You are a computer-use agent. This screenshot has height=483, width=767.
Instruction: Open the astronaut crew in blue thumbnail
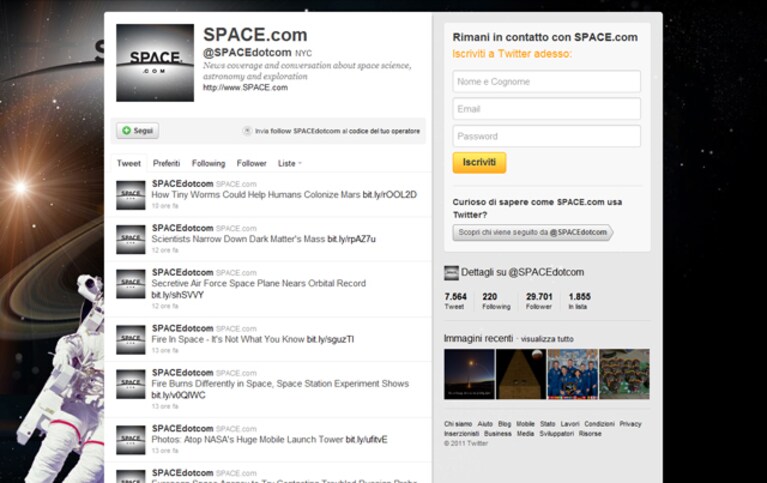pyautogui.click(x=573, y=374)
